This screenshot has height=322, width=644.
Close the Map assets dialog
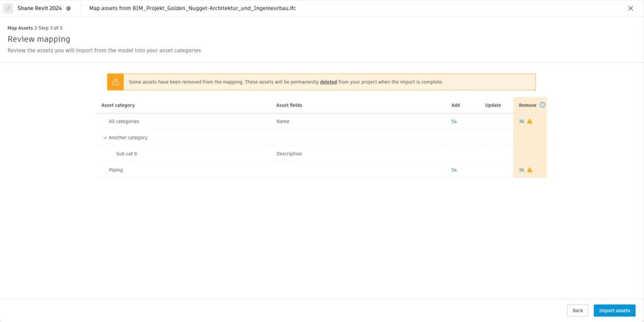(x=630, y=8)
